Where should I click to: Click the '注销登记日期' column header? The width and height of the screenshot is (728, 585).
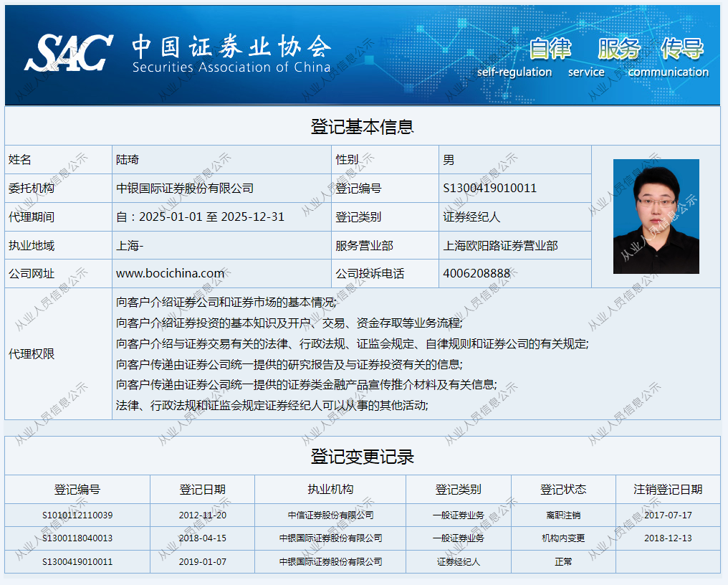[668, 490]
